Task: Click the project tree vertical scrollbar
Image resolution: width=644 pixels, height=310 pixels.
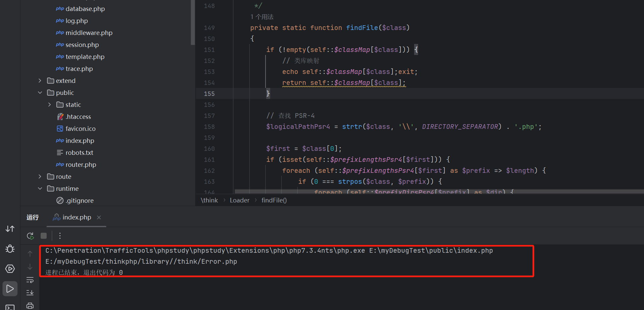Action: 193,22
